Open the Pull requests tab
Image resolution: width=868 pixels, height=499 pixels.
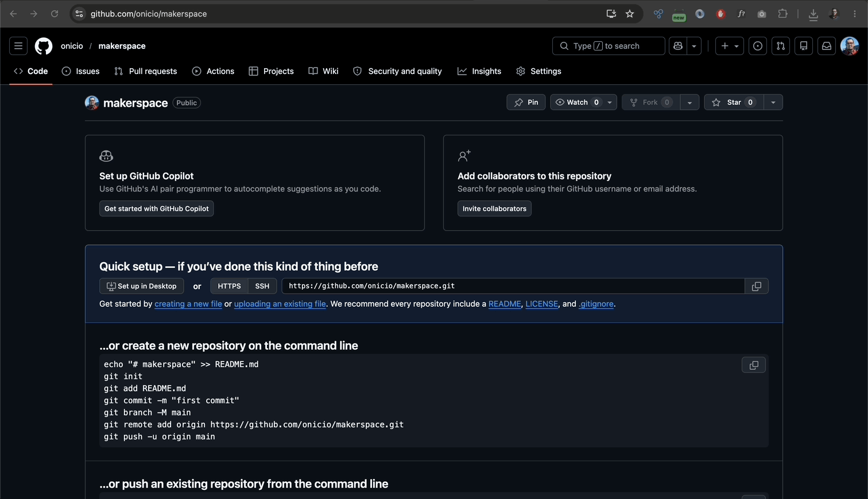click(x=146, y=71)
